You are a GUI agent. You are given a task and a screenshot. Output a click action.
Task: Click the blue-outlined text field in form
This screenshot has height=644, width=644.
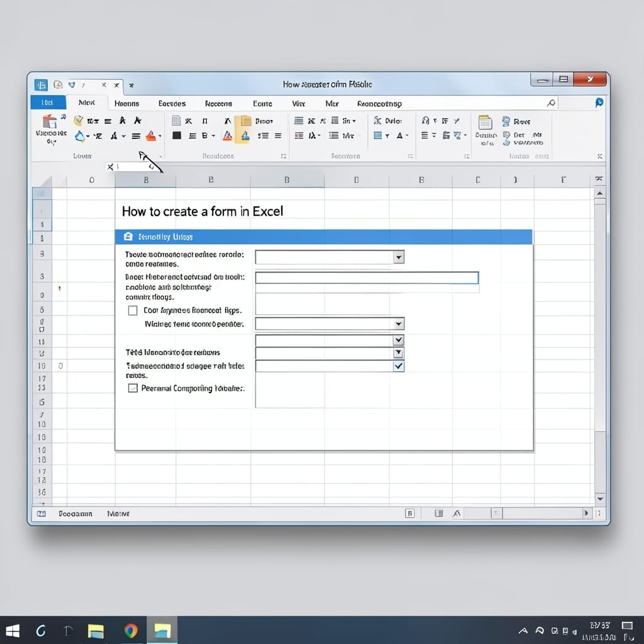pyautogui.click(x=367, y=277)
